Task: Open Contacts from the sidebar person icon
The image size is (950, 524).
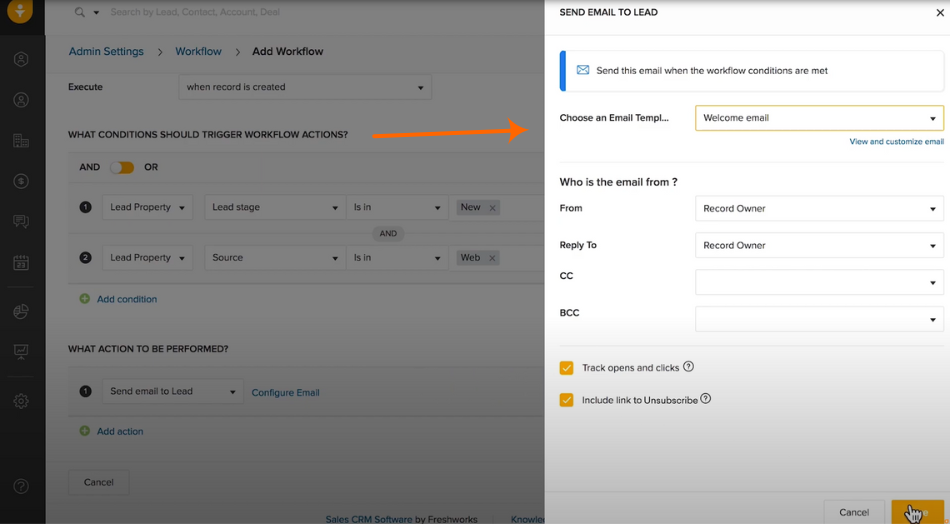Action: pos(21,100)
